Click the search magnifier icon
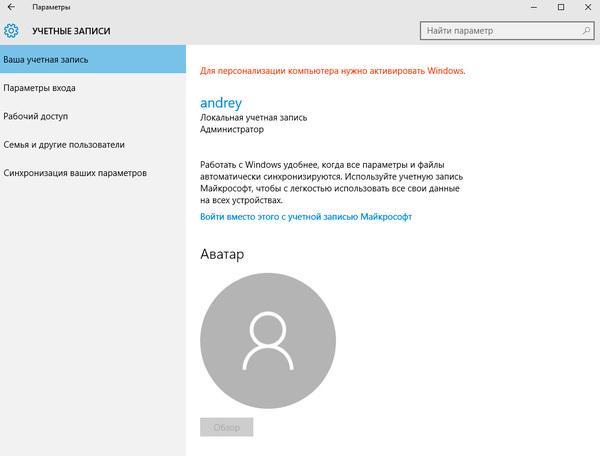 click(x=586, y=31)
